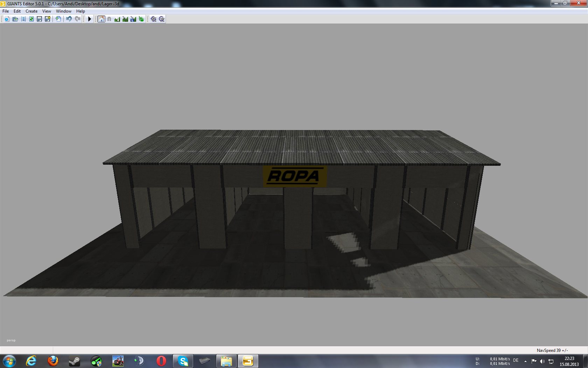
Task: Open Windows Explorer folder taskbar icon
Action: click(226, 361)
